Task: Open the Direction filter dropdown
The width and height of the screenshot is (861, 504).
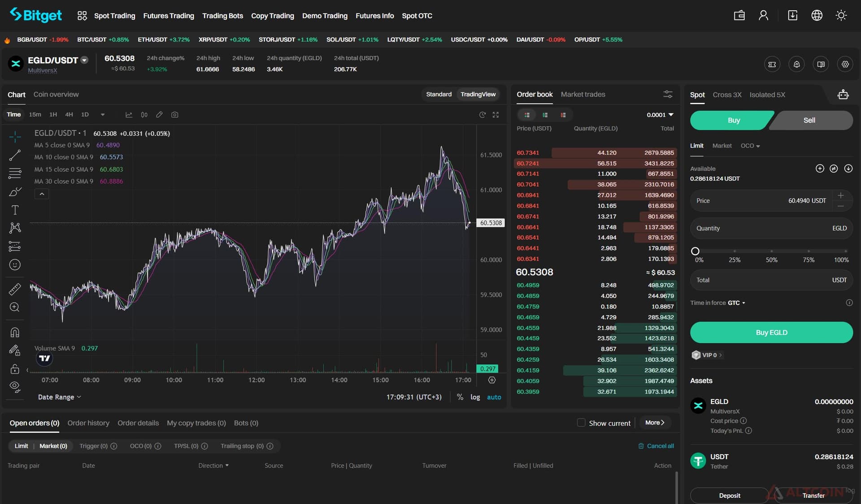Action: tap(213, 465)
